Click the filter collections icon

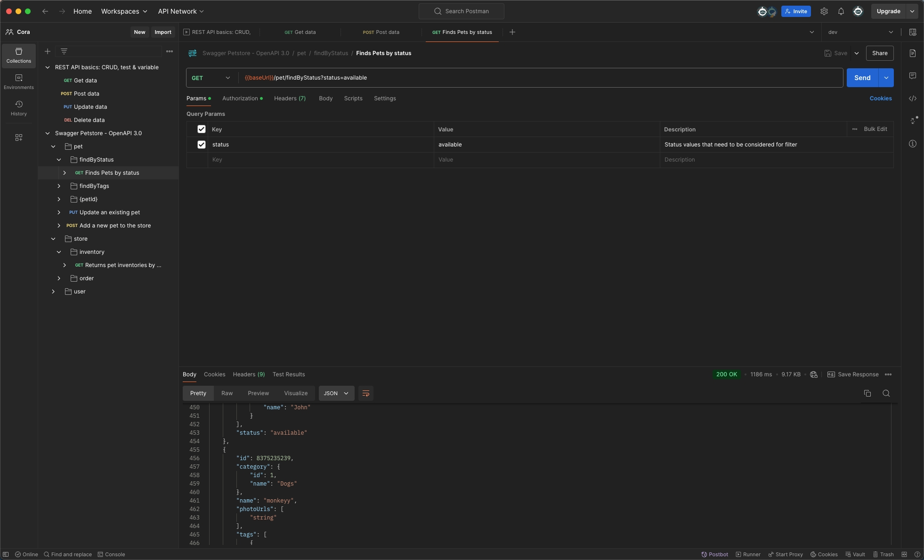point(64,51)
